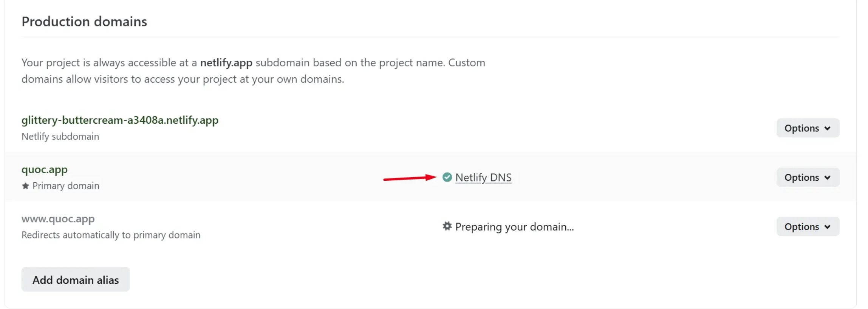868x309 pixels.
Task: Click the Netlify subdomain label
Action: (x=60, y=137)
